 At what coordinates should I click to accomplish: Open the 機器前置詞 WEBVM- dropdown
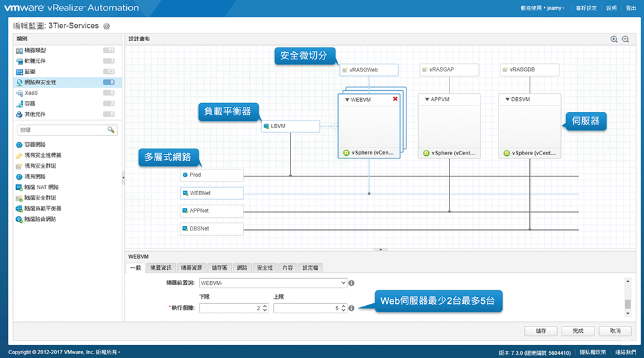tap(273, 283)
